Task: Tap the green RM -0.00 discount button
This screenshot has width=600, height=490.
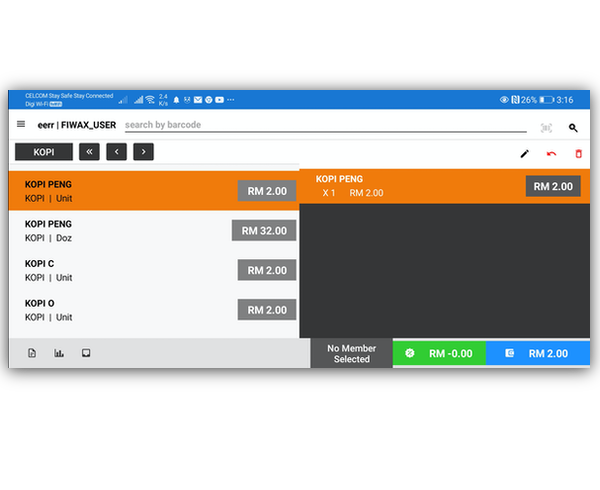Action: click(x=439, y=353)
